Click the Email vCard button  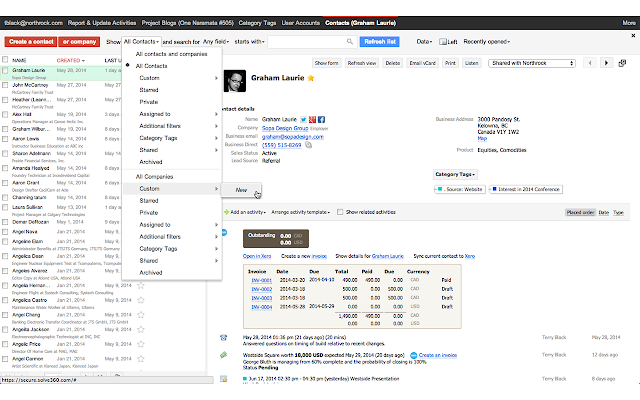point(422,63)
